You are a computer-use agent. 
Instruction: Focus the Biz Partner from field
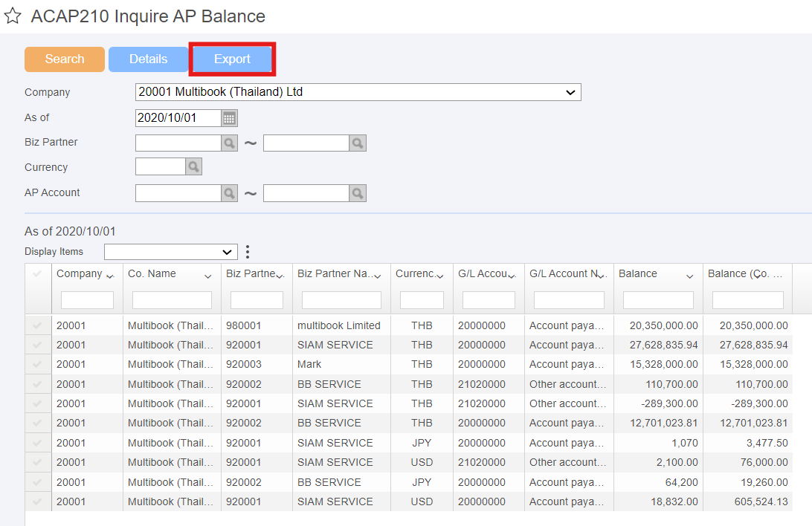(x=178, y=143)
